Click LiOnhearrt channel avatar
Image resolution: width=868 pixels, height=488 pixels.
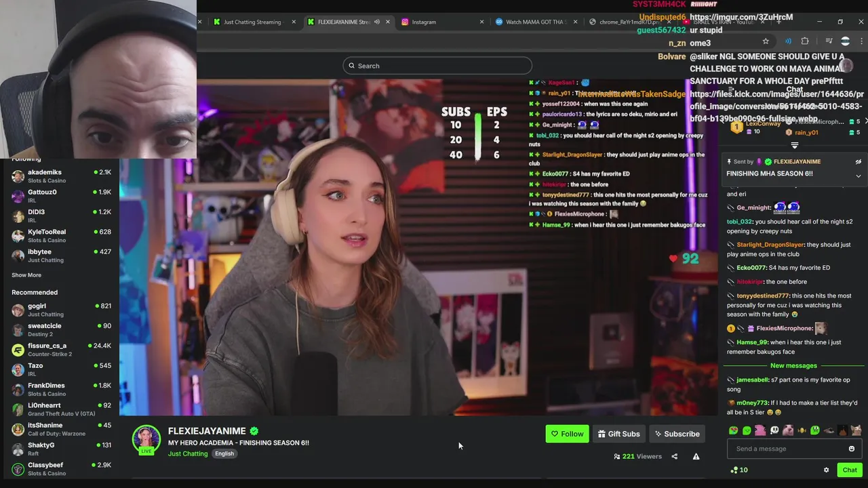(x=18, y=409)
